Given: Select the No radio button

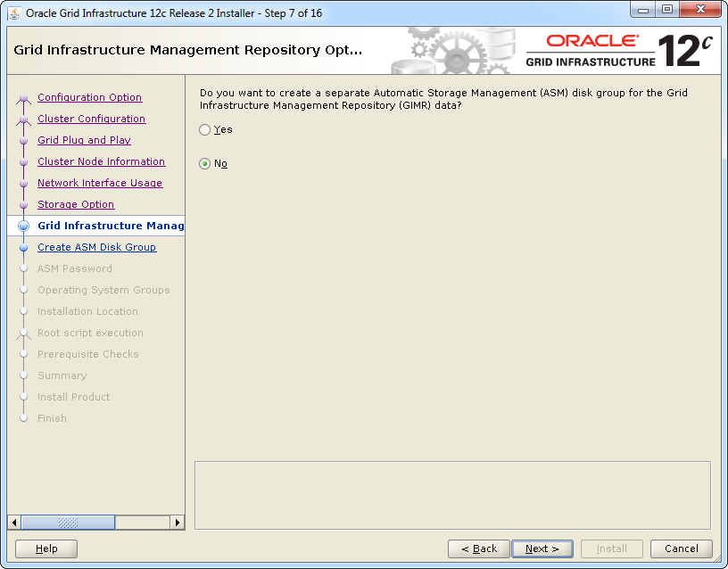Looking at the screenshot, I should point(205,164).
